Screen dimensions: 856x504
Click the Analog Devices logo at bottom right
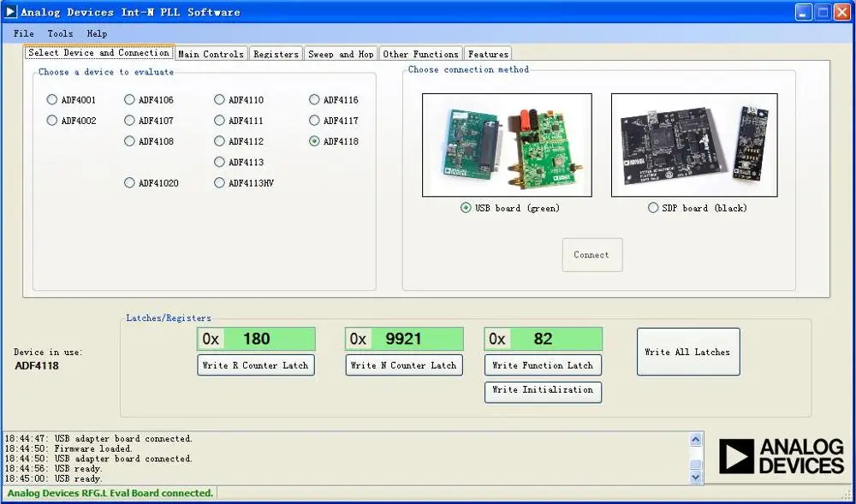[782, 457]
